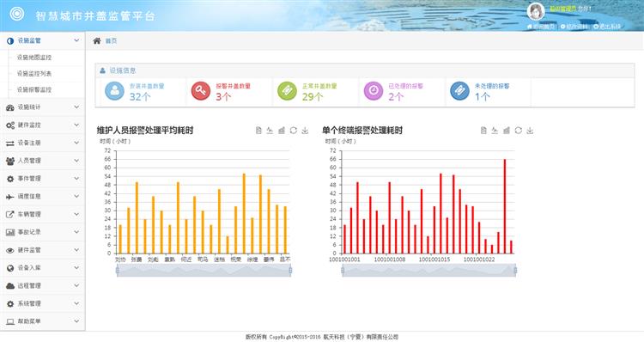
Task: Click the zoom slider under the red chart
Action: pos(428,270)
